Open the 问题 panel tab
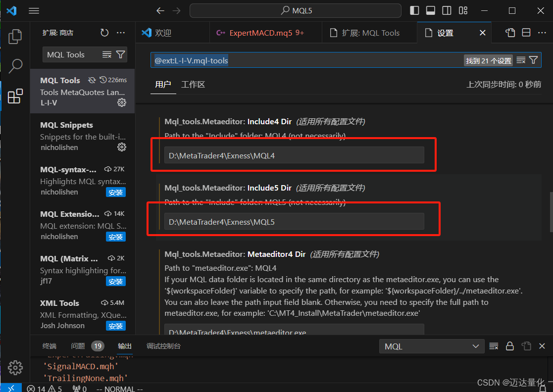This screenshot has width=553, height=392. (88, 346)
